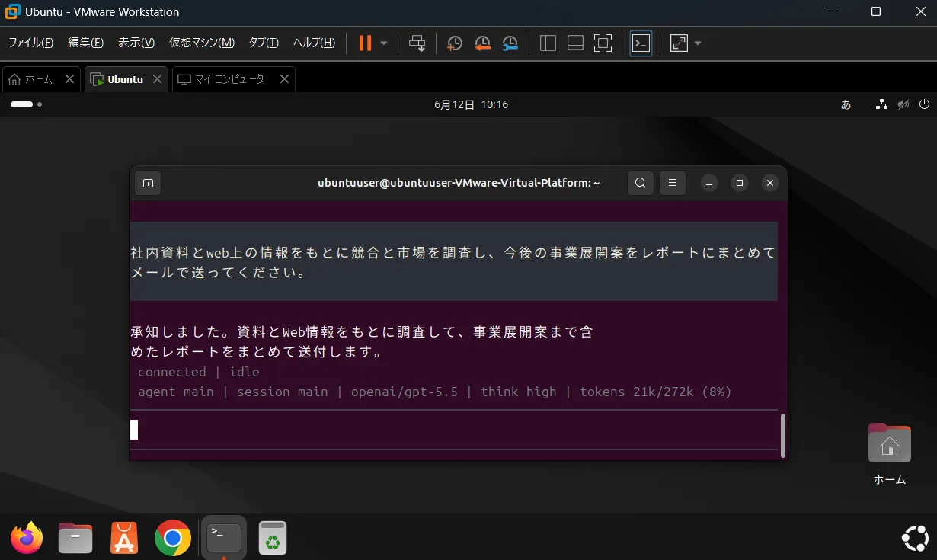Click 'tokens 21k/272k (8%)' status text
This screenshot has height=560, width=937.
[x=656, y=392]
